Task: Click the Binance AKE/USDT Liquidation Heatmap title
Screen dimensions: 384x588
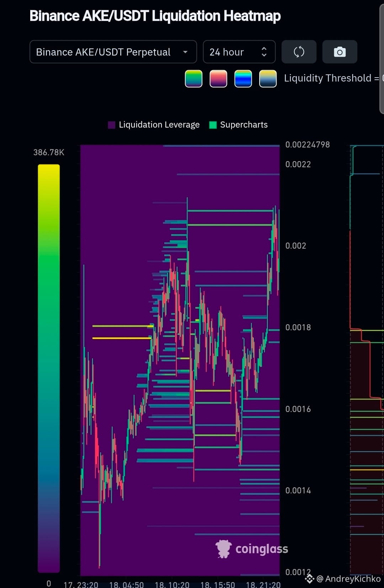Action: (155, 16)
